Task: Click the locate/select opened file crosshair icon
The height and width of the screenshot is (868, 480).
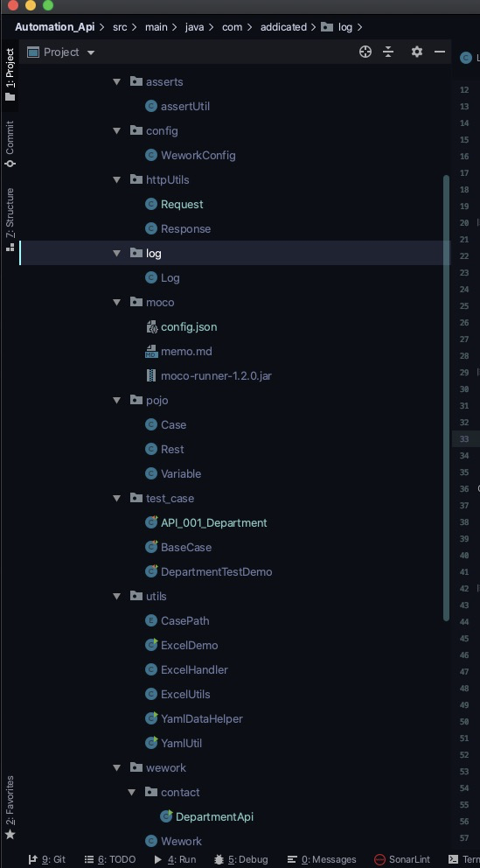Action: 365,52
